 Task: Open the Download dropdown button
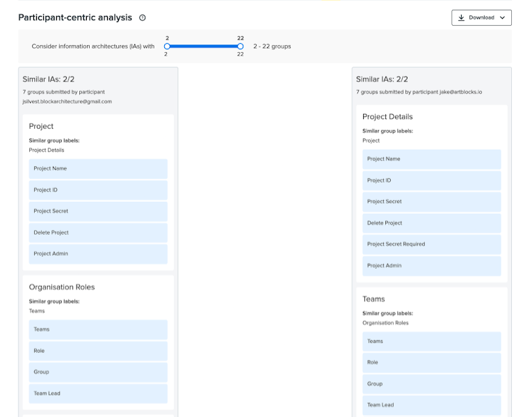(x=481, y=17)
